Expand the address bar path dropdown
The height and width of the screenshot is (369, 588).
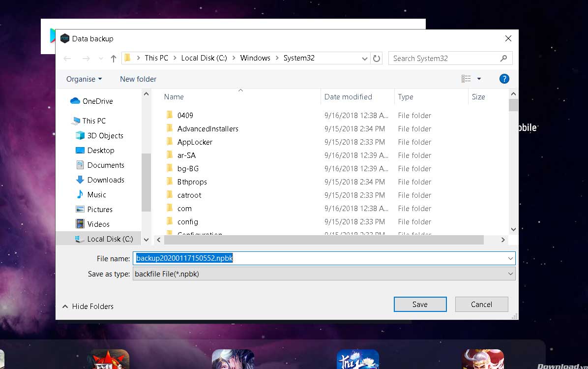364,59
